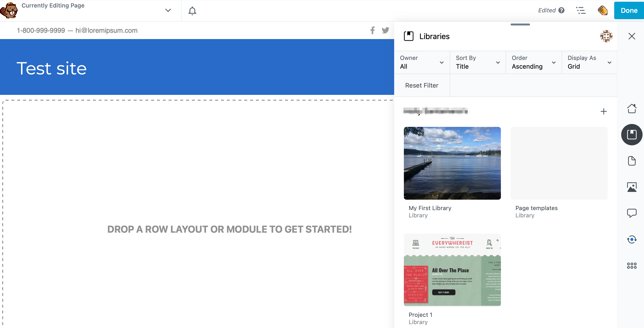This screenshot has height=328, width=644.
Task: Open the comments speech bubble icon
Action: [631, 213]
